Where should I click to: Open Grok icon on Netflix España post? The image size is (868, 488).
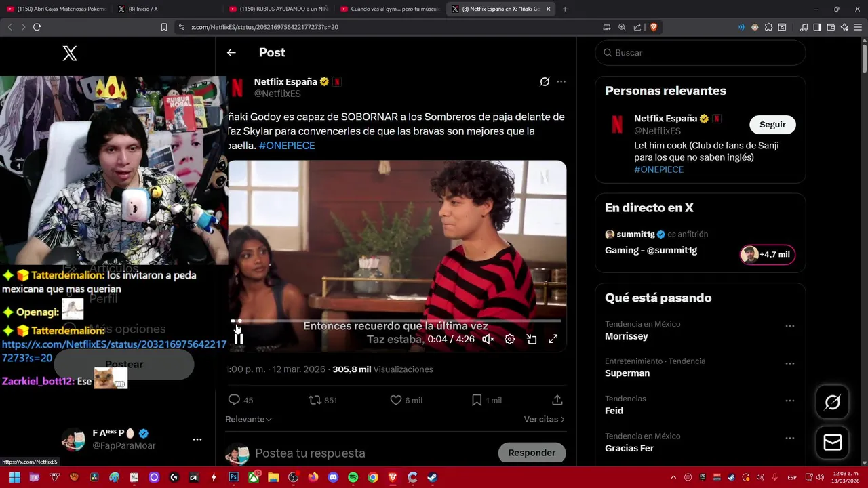pyautogui.click(x=545, y=81)
